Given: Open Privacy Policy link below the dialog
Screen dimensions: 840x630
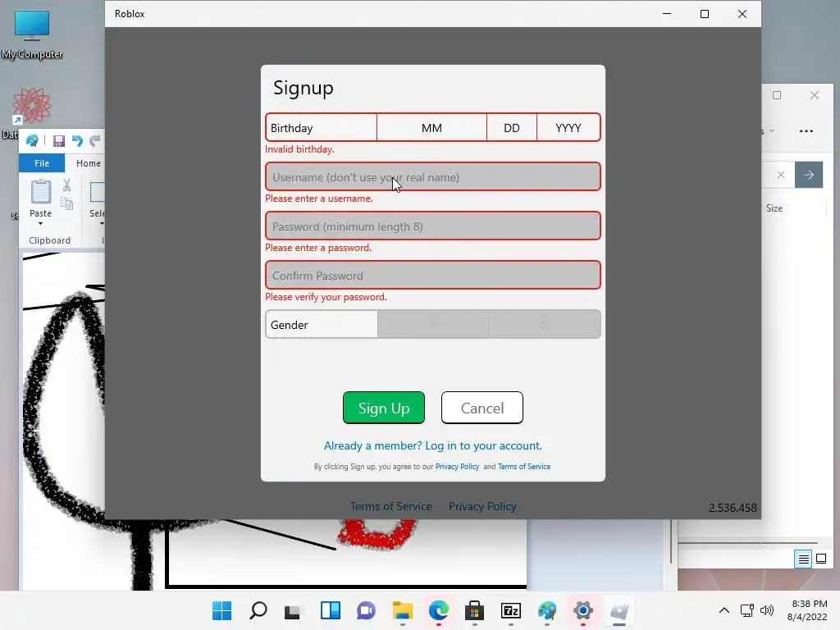Looking at the screenshot, I should click(x=482, y=506).
